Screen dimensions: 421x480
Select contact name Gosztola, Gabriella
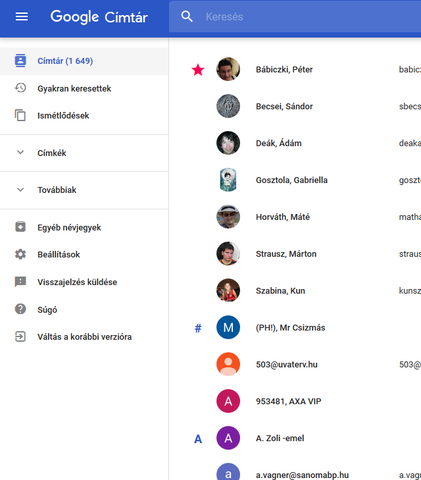(292, 180)
